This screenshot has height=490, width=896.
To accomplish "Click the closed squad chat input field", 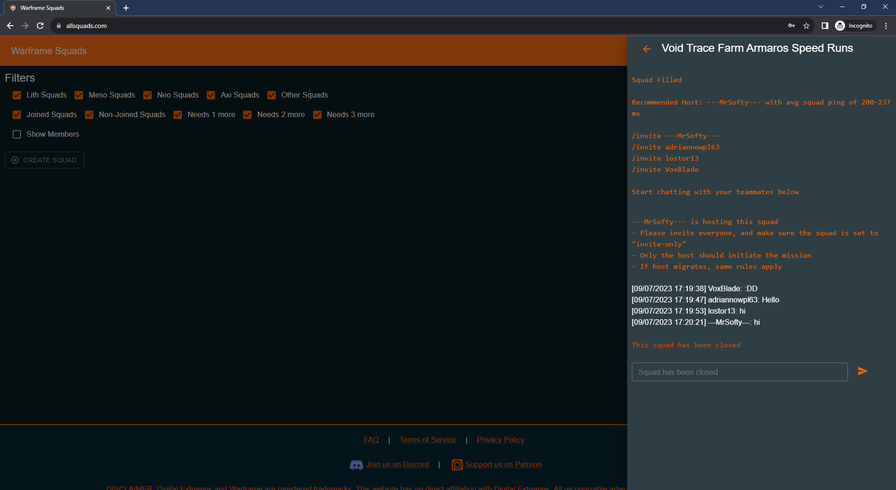I will (739, 372).
